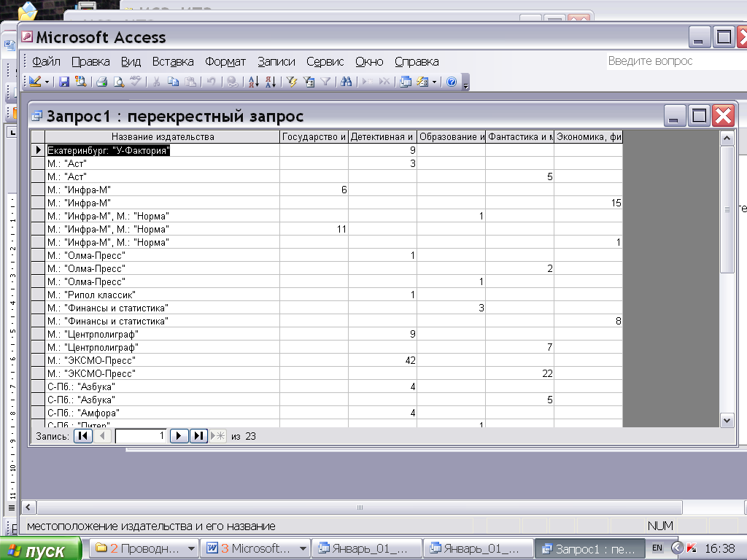Expand toolbar options chevron
The width and height of the screenshot is (747, 560).
click(466, 82)
